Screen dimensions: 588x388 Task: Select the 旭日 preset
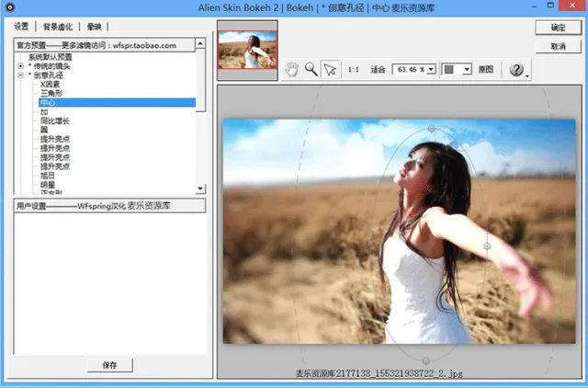[48, 176]
